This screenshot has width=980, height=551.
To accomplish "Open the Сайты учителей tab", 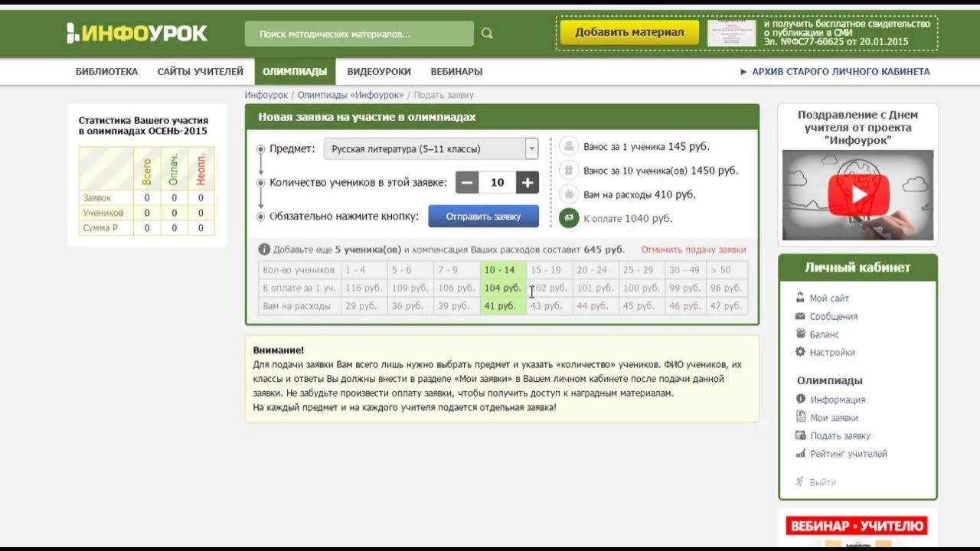I will [x=201, y=72].
